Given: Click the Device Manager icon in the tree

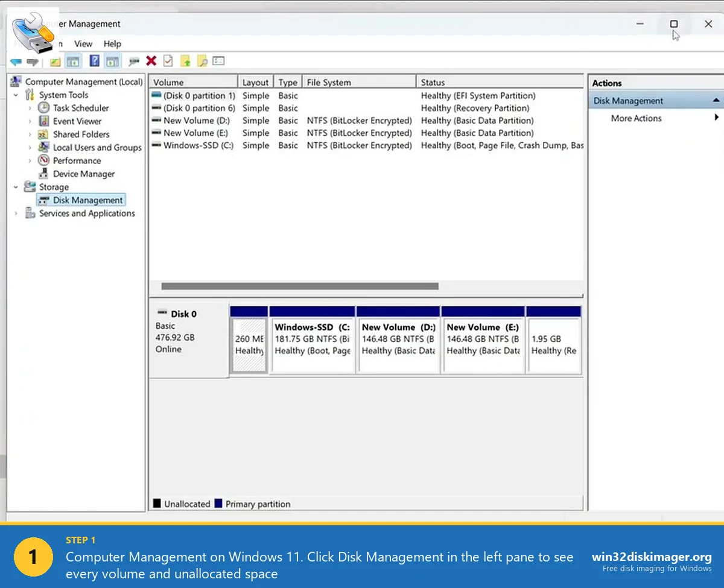Looking at the screenshot, I should point(45,174).
